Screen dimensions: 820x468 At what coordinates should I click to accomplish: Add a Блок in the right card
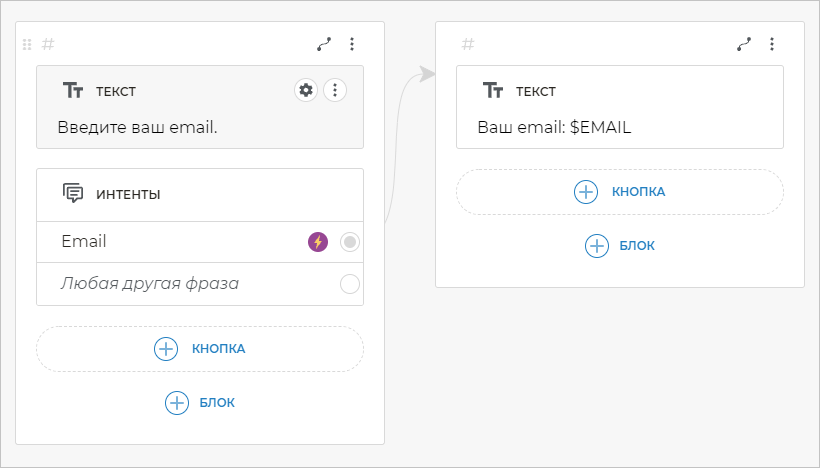620,246
